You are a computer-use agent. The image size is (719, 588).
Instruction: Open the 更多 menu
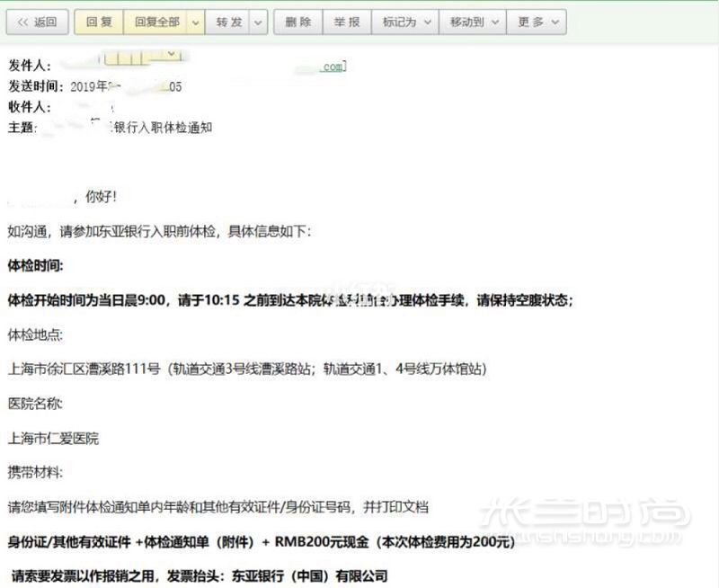click(x=537, y=22)
